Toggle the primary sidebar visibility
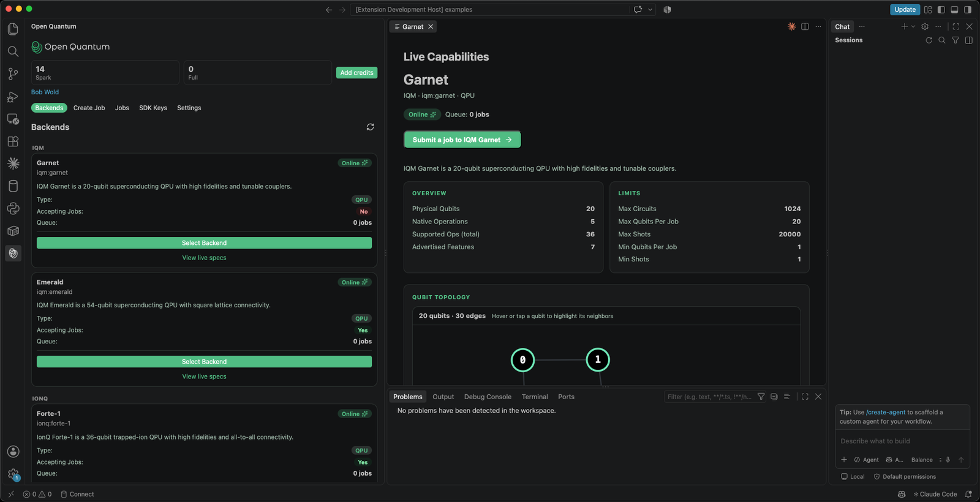The image size is (980, 502). pos(941,9)
